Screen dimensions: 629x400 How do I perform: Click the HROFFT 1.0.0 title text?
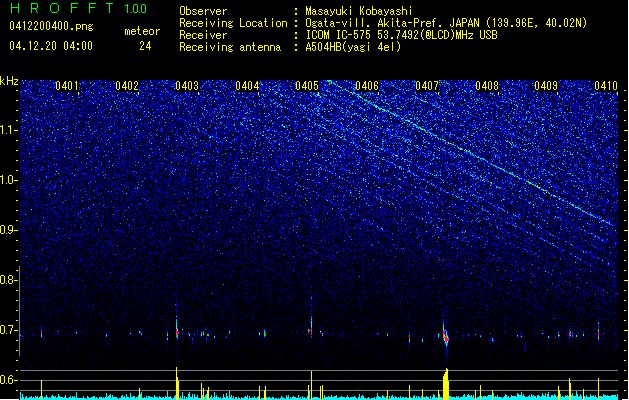coord(78,8)
